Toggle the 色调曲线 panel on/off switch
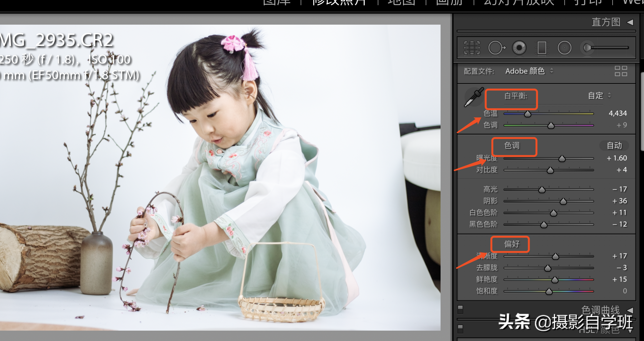Image resolution: width=644 pixels, height=341 pixels. pyautogui.click(x=460, y=308)
